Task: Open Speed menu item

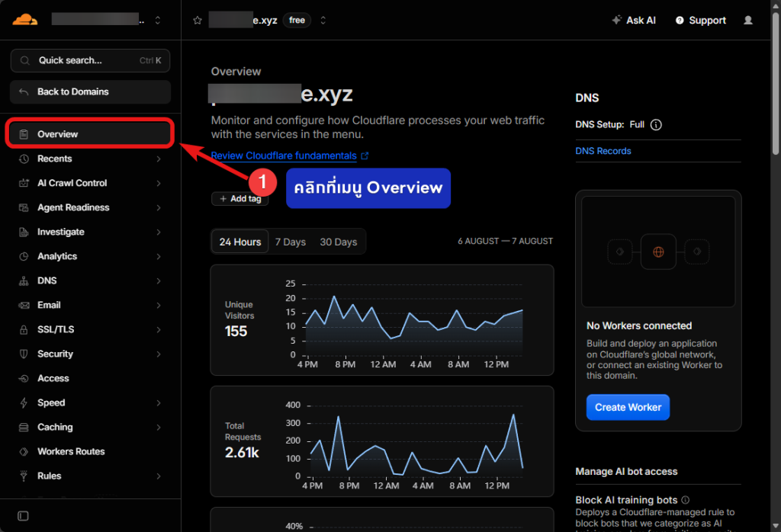Action: 90,402
